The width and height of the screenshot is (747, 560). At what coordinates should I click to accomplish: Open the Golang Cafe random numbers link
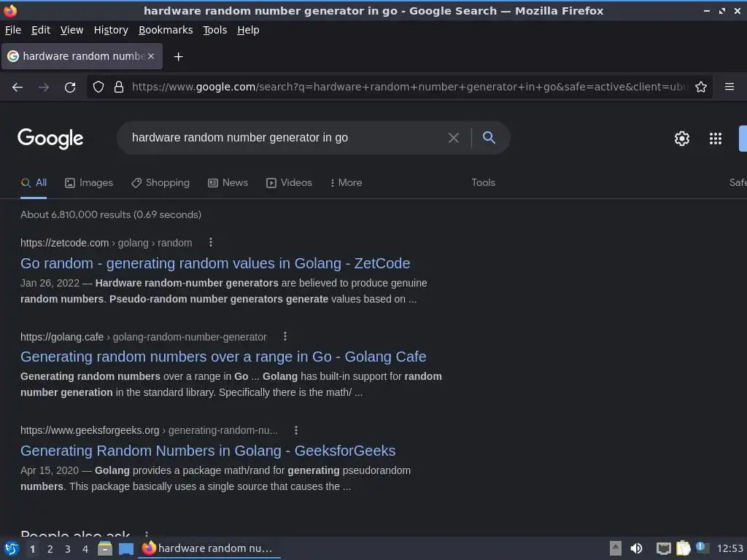pos(223,357)
